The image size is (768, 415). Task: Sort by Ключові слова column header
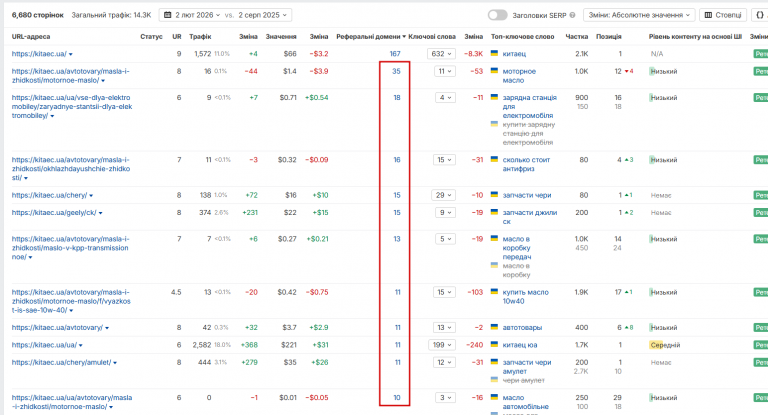(x=432, y=37)
